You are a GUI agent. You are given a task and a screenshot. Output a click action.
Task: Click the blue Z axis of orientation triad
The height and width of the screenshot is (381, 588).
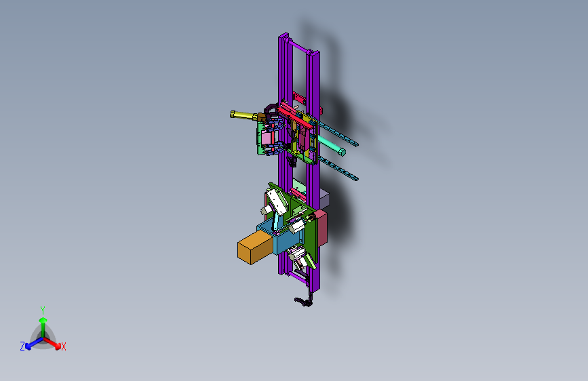[x=34, y=343]
